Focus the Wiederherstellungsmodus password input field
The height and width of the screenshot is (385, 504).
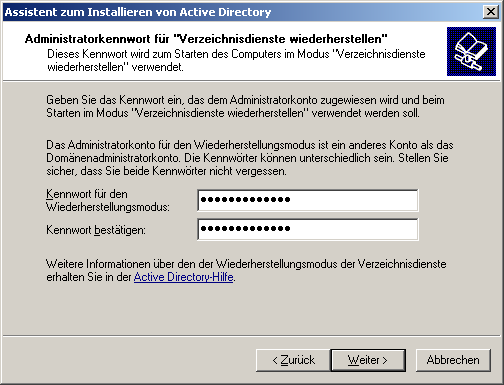click(x=308, y=200)
